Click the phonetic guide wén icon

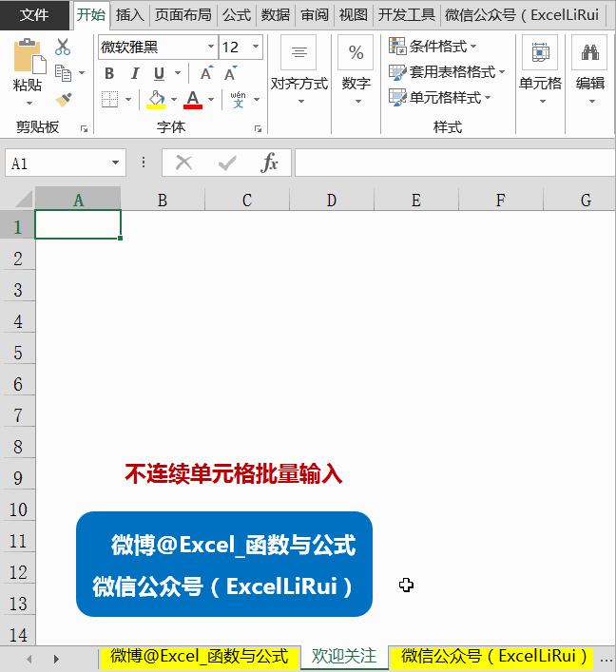click(x=239, y=100)
